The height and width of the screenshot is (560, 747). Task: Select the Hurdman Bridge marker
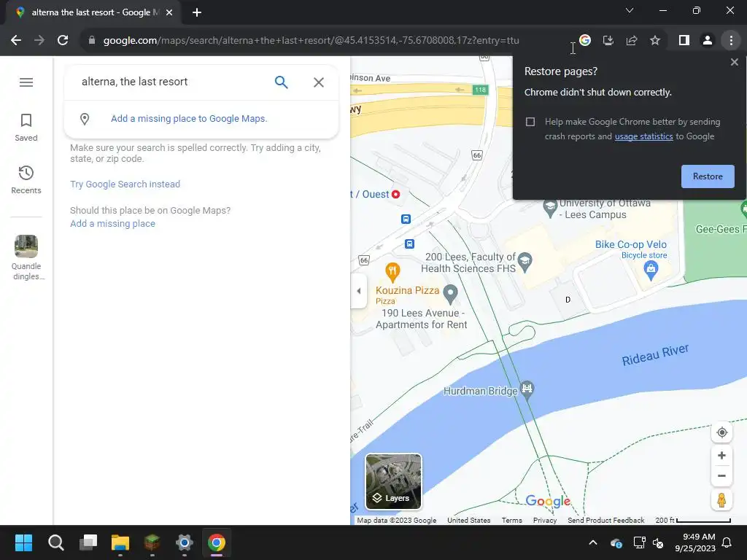point(527,389)
